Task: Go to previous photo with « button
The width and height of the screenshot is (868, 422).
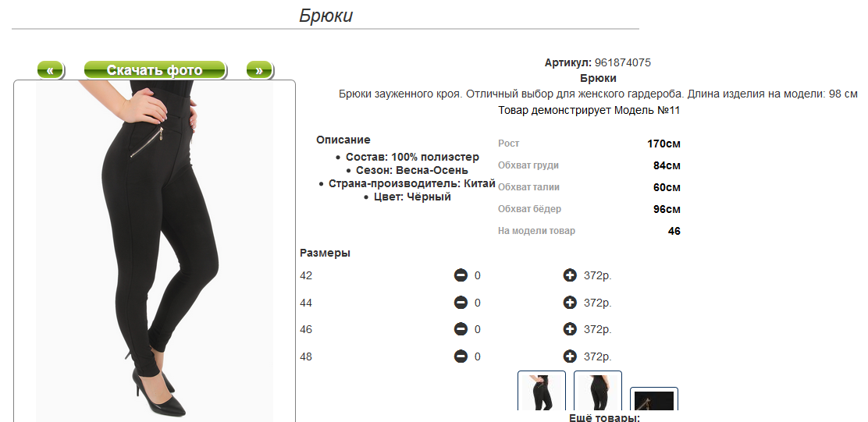Action: [x=51, y=70]
